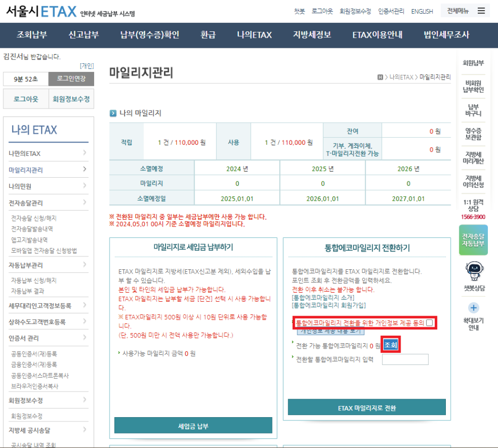
Task: Open 지방세 미리계산 quick menu item
Action: [473, 158]
